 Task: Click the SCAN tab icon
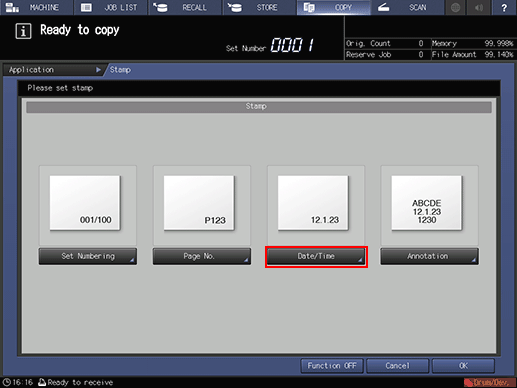point(384,7)
